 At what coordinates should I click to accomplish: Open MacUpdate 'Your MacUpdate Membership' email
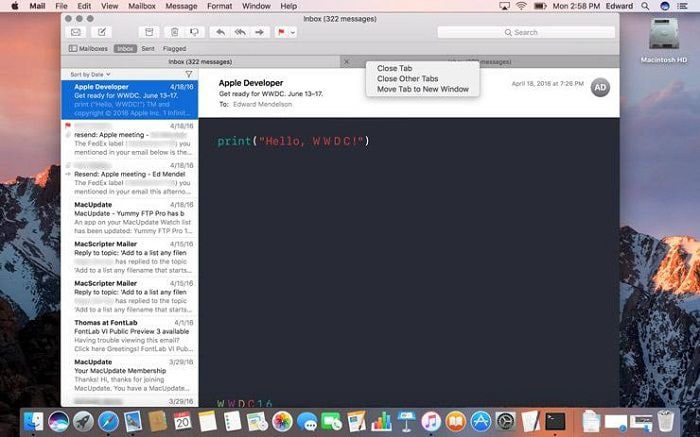[129, 375]
